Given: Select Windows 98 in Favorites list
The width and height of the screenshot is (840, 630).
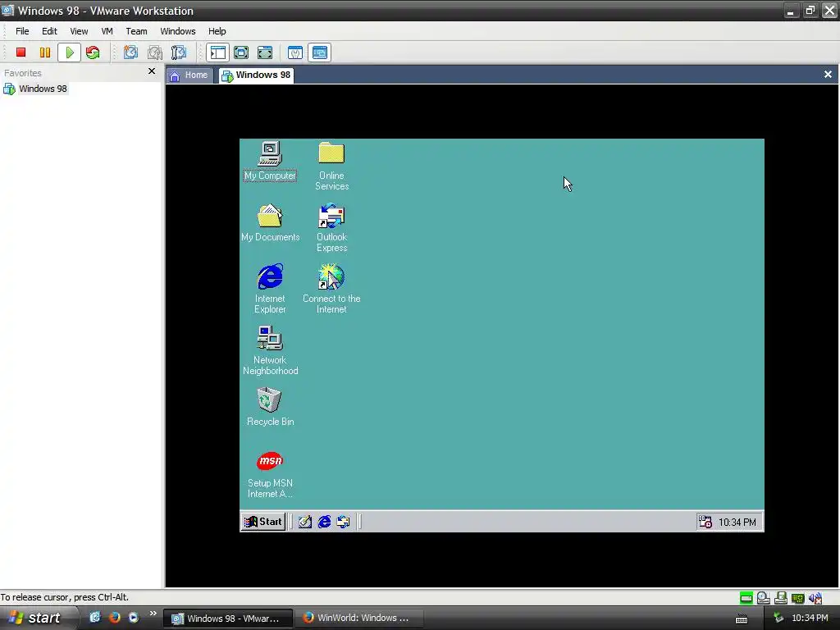Looking at the screenshot, I should [x=36, y=89].
